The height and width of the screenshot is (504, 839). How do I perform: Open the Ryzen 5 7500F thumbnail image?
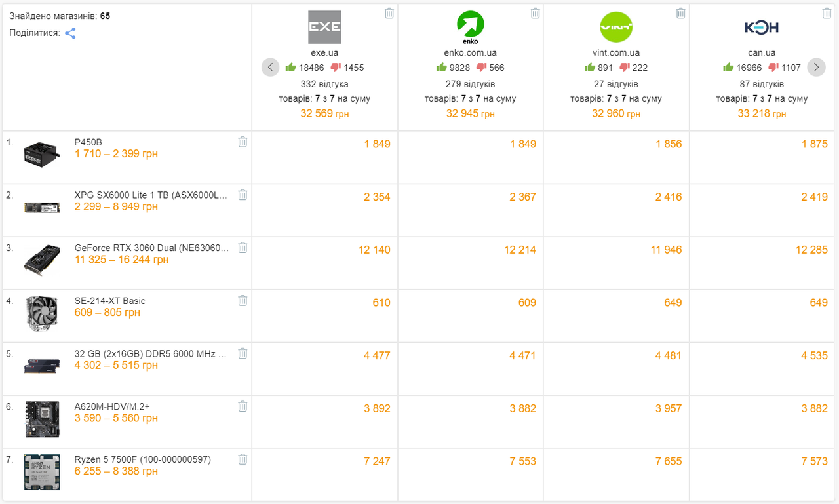pos(42,472)
